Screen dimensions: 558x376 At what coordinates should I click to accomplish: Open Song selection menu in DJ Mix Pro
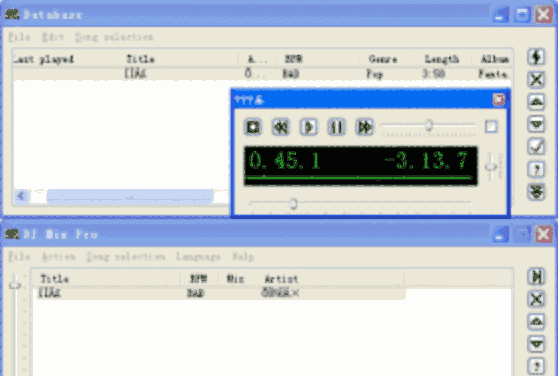click(126, 256)
